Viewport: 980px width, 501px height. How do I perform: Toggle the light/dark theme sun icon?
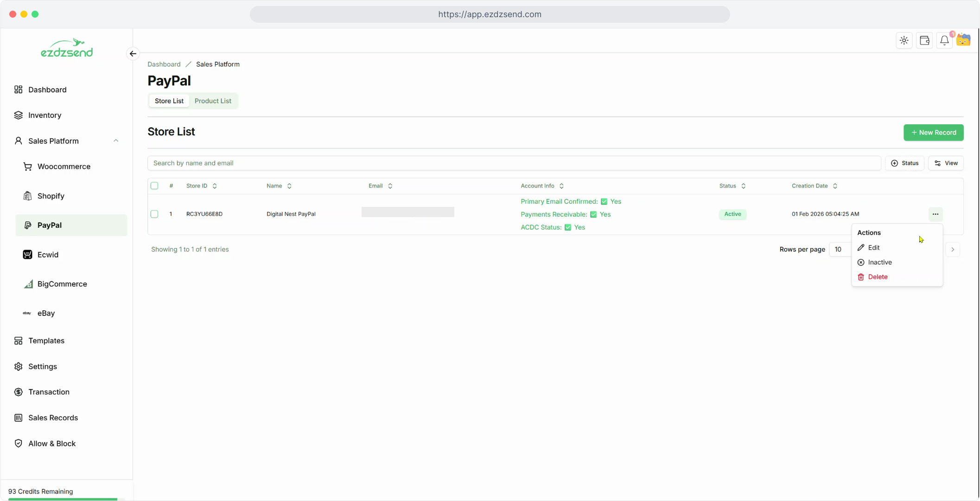[x=904, y=41]
